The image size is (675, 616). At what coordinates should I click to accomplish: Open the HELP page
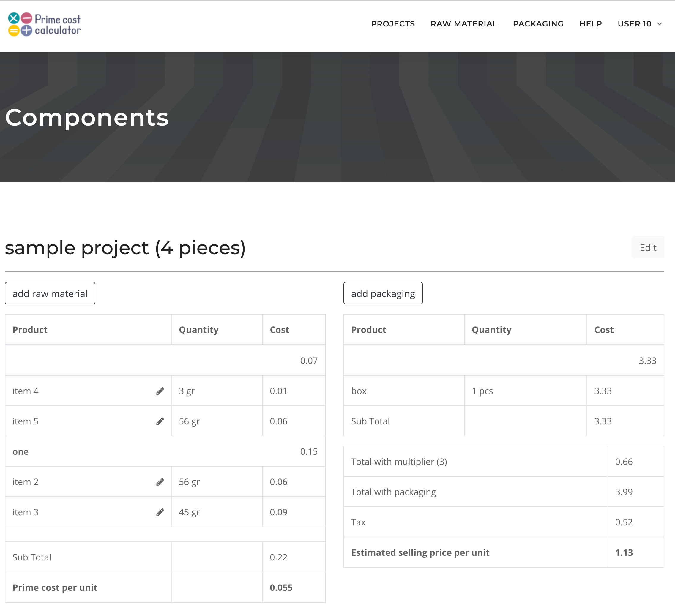click(590, 24)
